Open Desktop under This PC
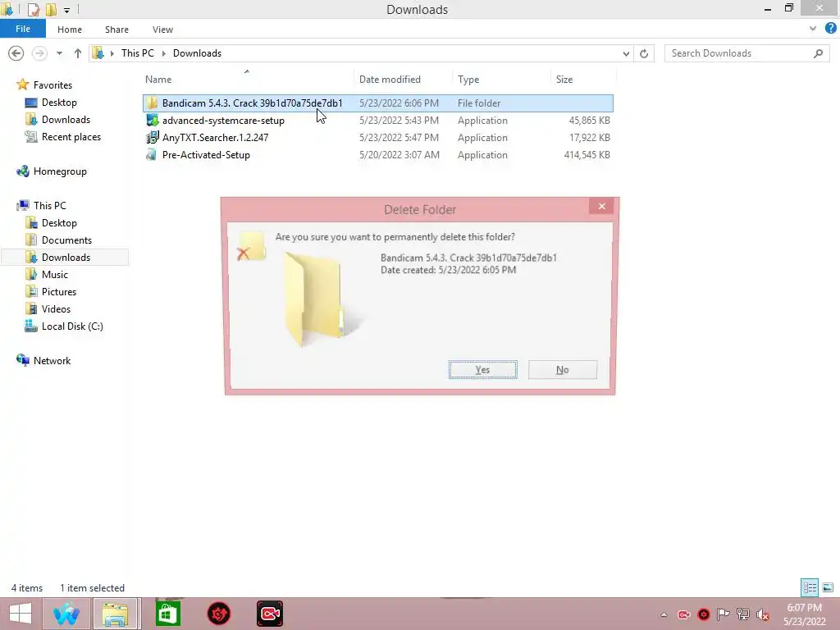840x630 pixels. click(59, 223)
